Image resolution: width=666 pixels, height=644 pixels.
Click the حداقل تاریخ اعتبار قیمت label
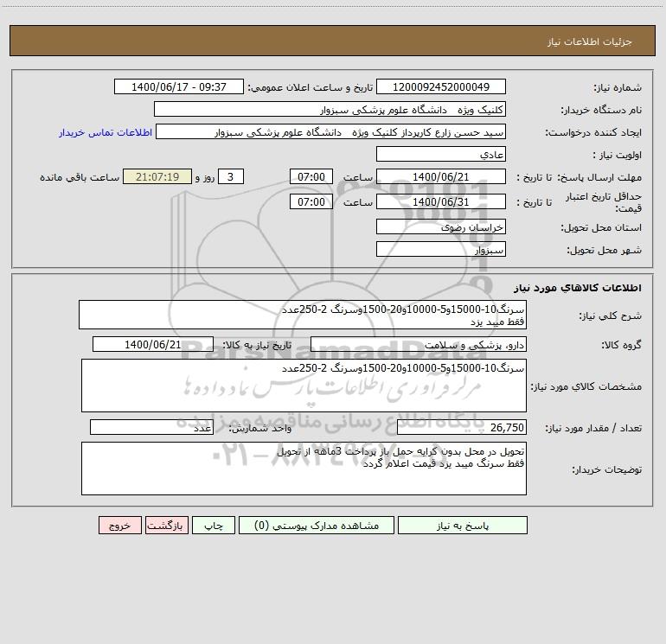click(604, 202)
